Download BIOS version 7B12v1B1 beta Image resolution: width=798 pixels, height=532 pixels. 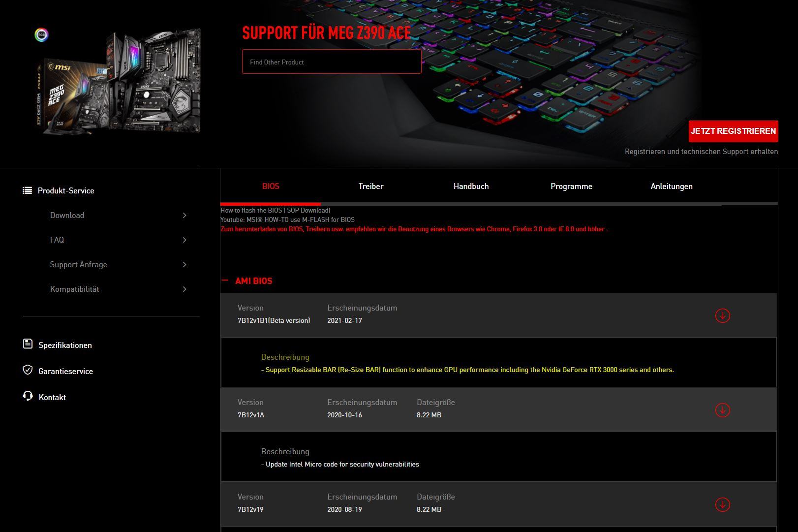pos(722,315)
